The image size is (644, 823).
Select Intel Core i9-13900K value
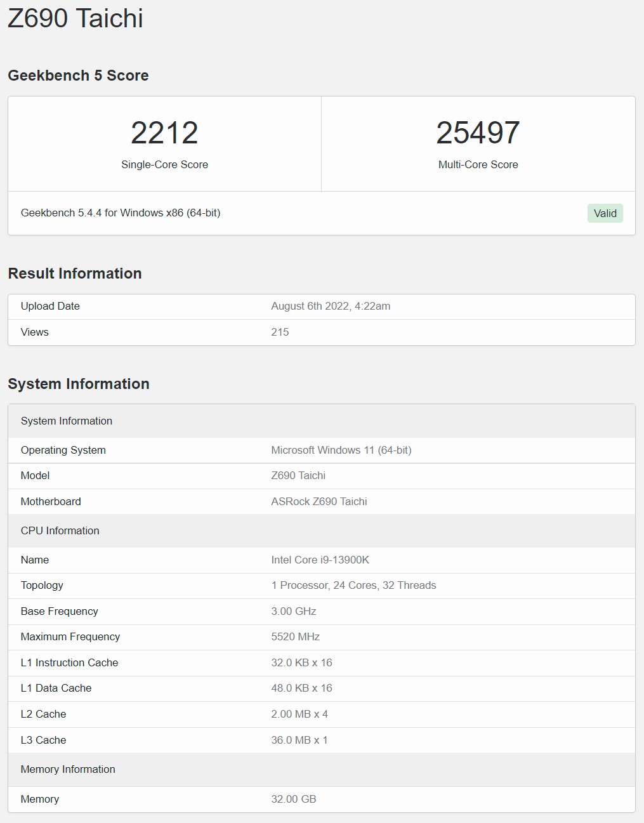pos(320,560)
